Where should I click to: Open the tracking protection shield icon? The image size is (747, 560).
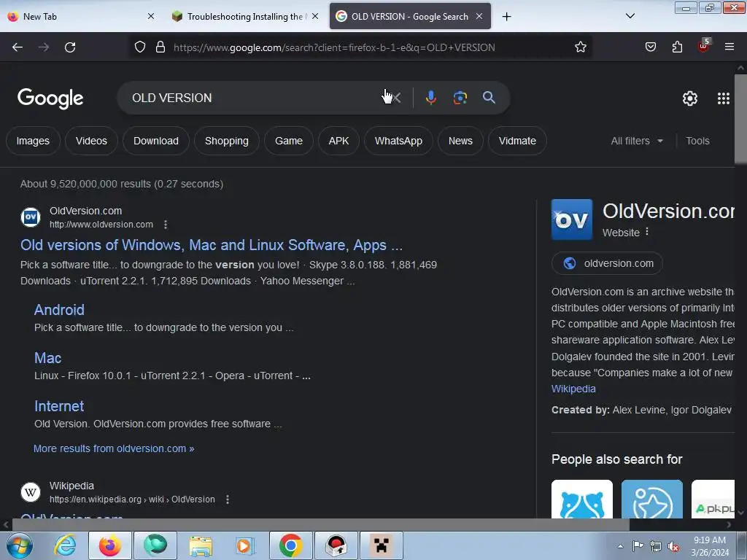139,47
